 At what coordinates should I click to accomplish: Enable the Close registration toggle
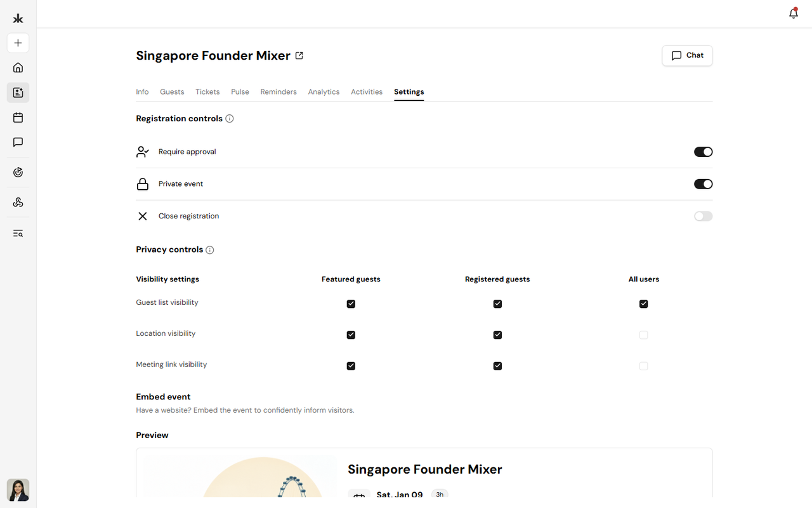[703, 217]
